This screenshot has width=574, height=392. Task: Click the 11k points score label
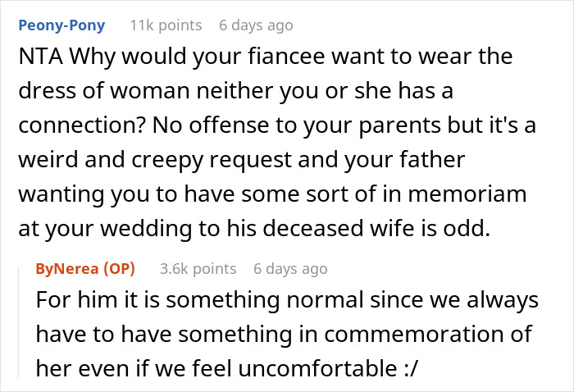click(166, 25)
